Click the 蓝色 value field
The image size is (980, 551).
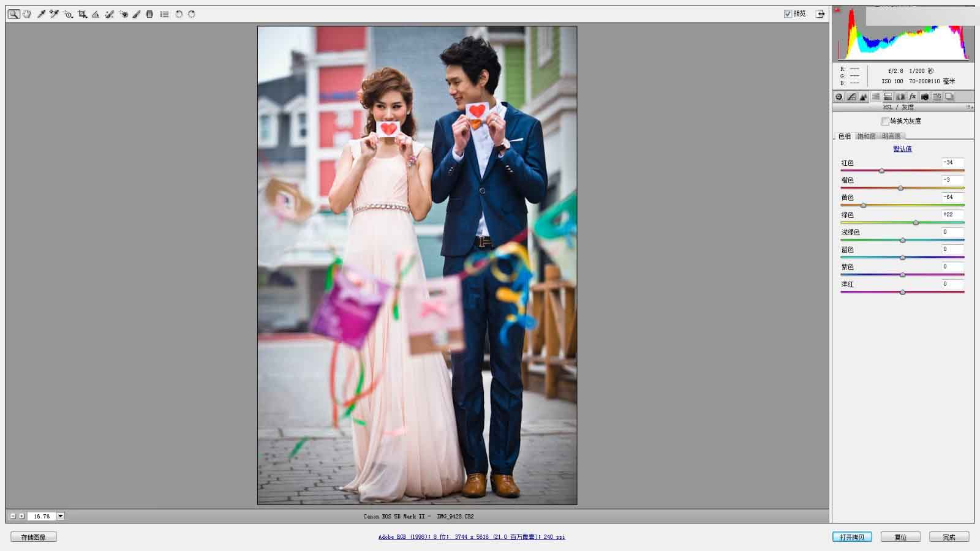coord(953,249)
